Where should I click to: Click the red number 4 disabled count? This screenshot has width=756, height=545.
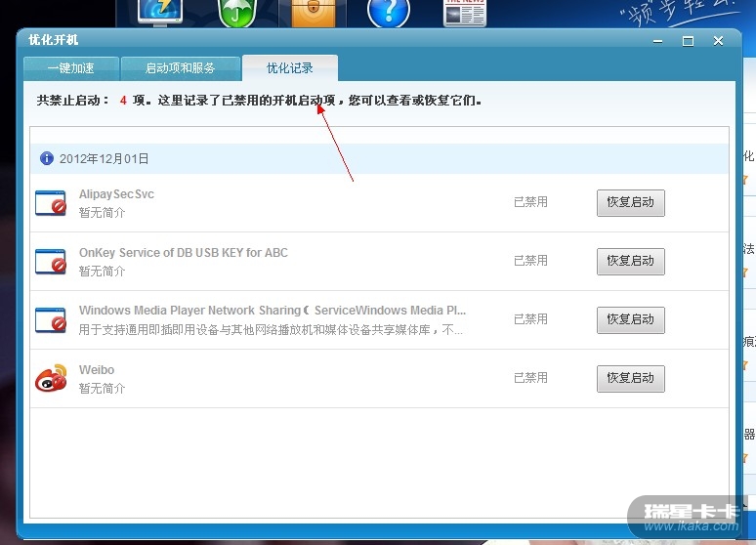pyautogui.click(x=123, y=101)
